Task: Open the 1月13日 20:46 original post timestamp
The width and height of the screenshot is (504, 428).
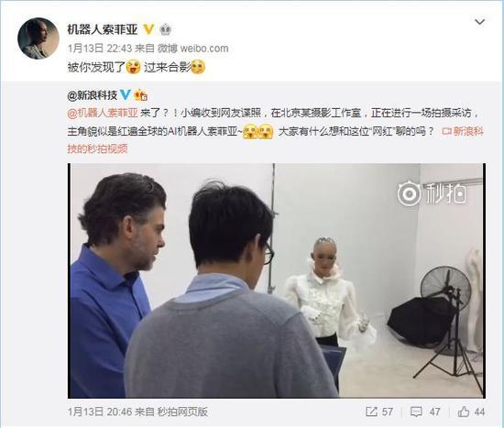Action: point(100,412)
